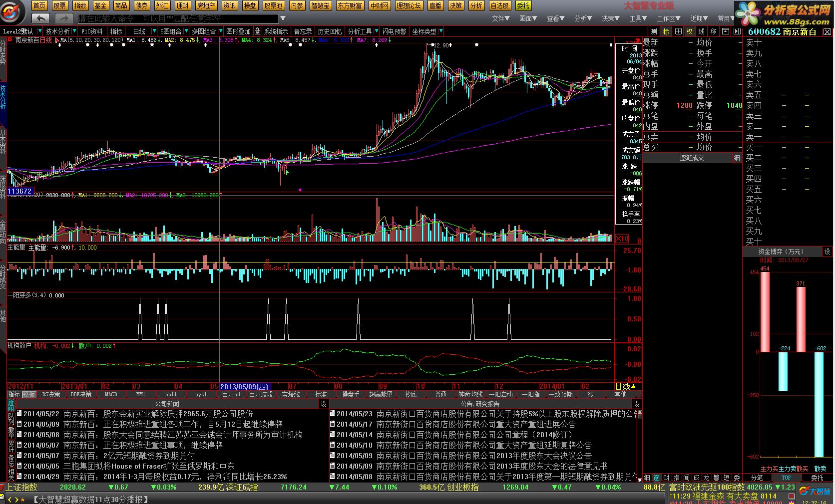This screenshot has height=504, width=835.
Task: Open 画面 menu
Action: click(528, 18)
